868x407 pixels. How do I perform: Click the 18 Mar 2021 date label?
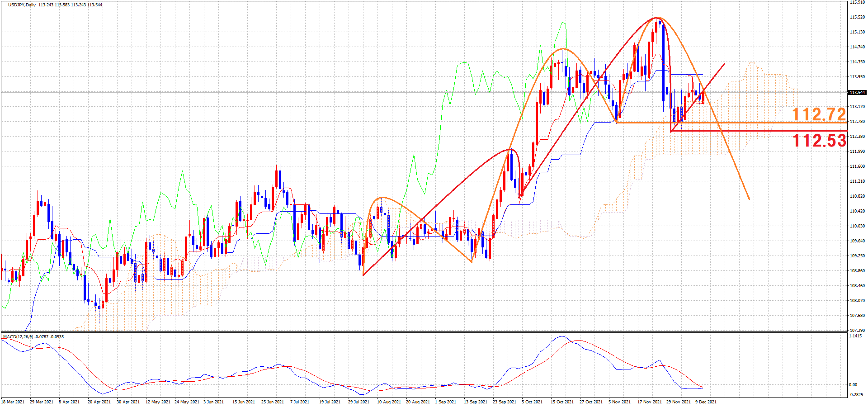14,402
